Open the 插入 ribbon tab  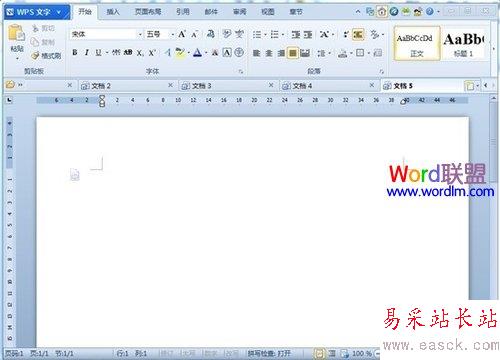point(113,12)
